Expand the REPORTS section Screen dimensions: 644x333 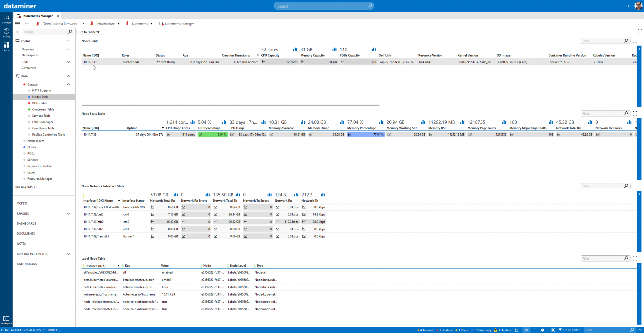point(68,214)
